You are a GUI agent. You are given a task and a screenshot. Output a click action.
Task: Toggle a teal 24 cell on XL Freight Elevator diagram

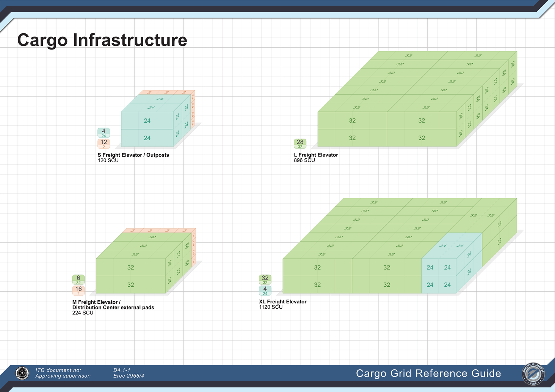[430, 267]
